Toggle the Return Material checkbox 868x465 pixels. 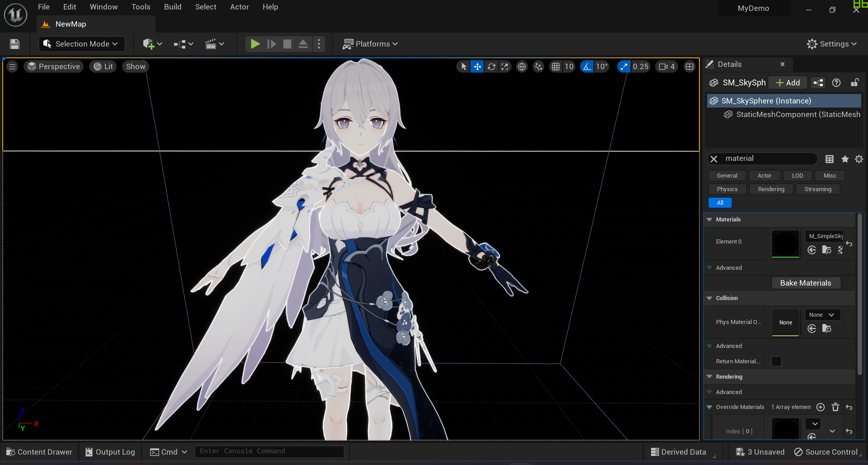776,361
